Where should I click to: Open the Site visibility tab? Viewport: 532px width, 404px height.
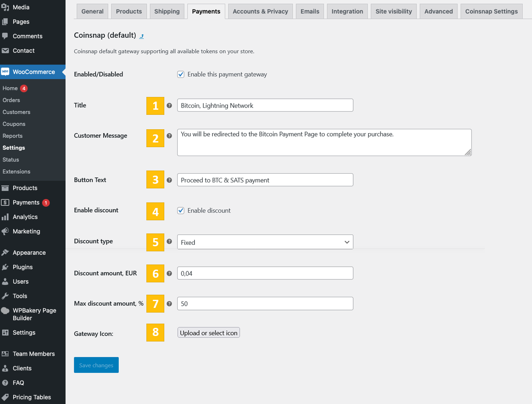pyautogui.click(x=394, y=11)
